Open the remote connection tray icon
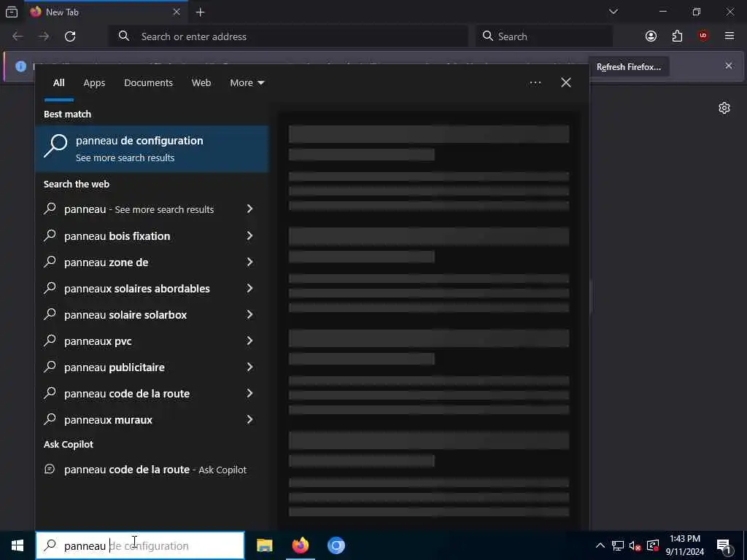This screenshot has height=560, width=747. pyautogui.click(x=653, y=545)
